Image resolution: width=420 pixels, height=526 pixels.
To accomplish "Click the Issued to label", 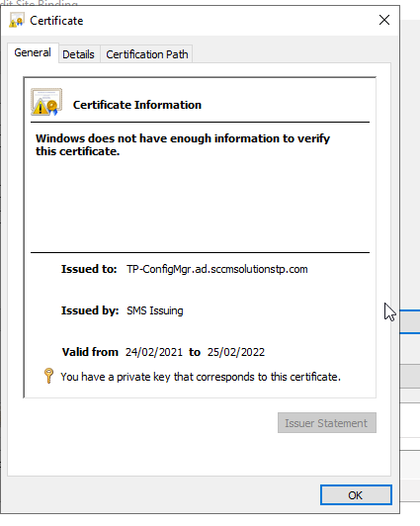I will pyautogui.click(x=89, y=269).
